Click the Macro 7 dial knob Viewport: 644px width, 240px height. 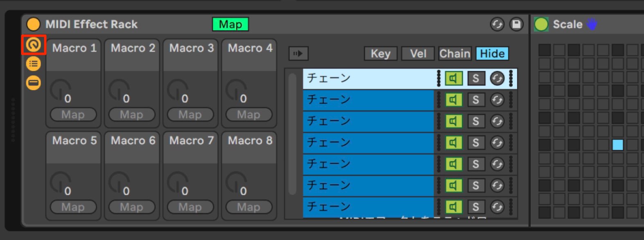(177, 182)
